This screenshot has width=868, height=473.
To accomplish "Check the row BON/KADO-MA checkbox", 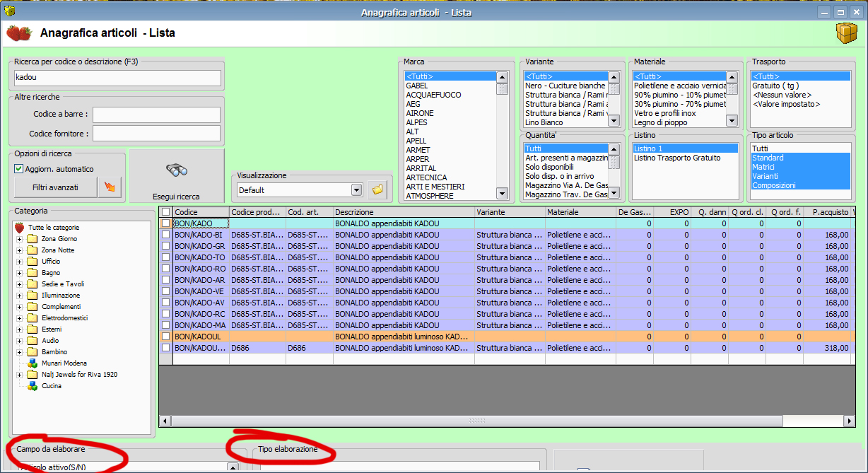I will (x=165, y=325).
